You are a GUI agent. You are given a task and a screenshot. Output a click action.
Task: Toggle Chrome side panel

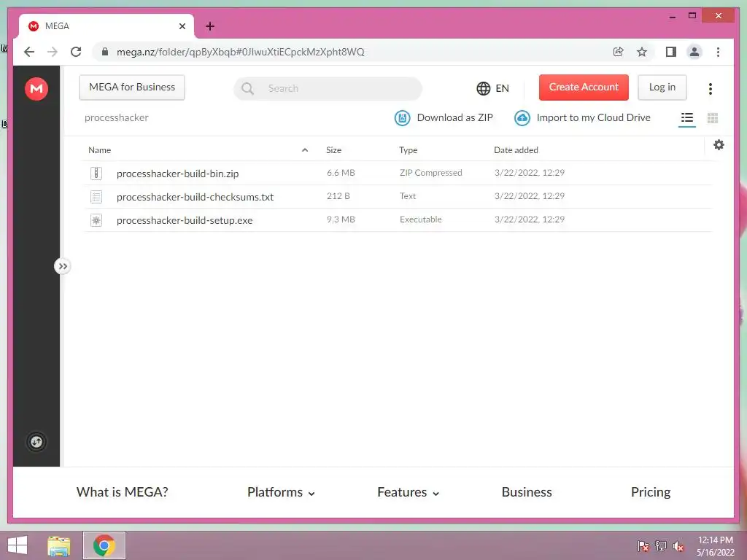(x=671, y=52)
